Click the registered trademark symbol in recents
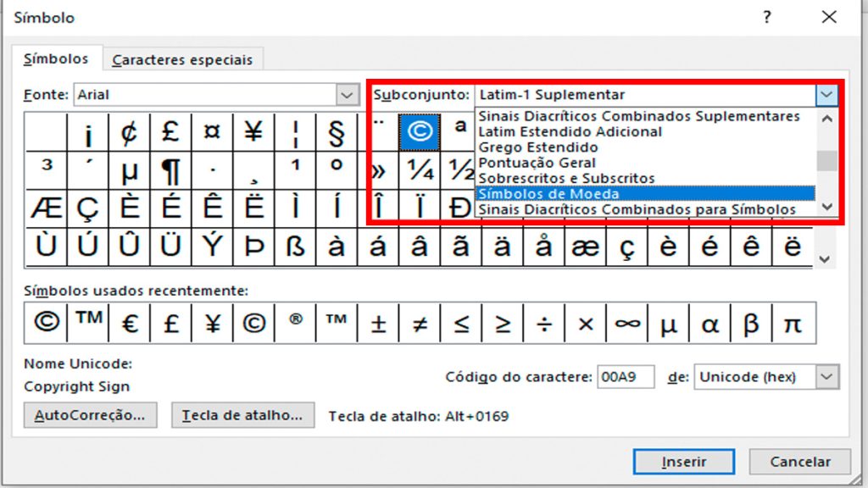868x488 pixels. [x=295, y=323]
